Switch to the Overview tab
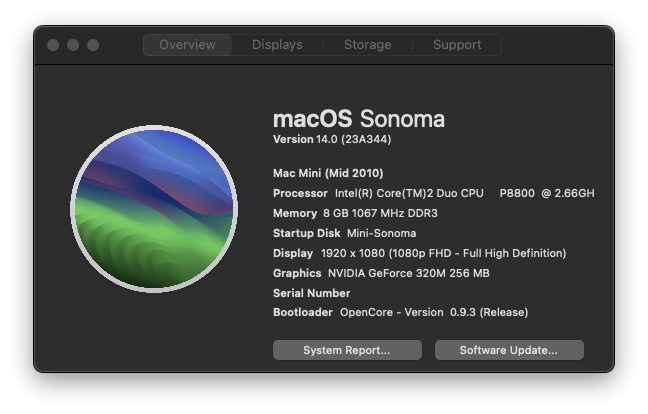 click(x=188, y=45)
